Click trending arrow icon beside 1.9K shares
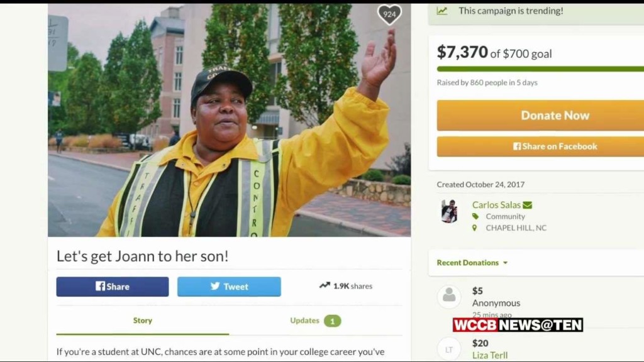 325,285
